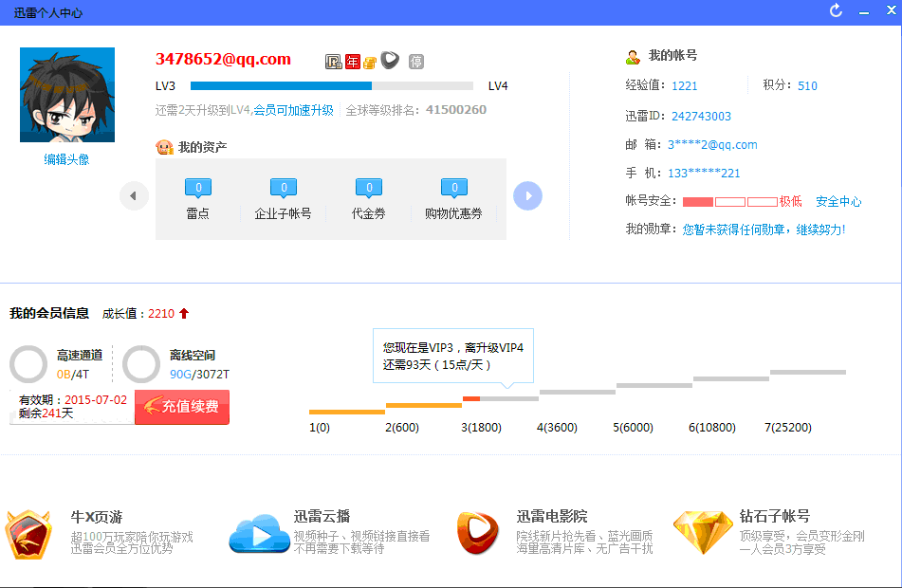Click the 高速通道 ring gauge icon
This screenshot has height=588, width=902.
click(x=28, y=364)
